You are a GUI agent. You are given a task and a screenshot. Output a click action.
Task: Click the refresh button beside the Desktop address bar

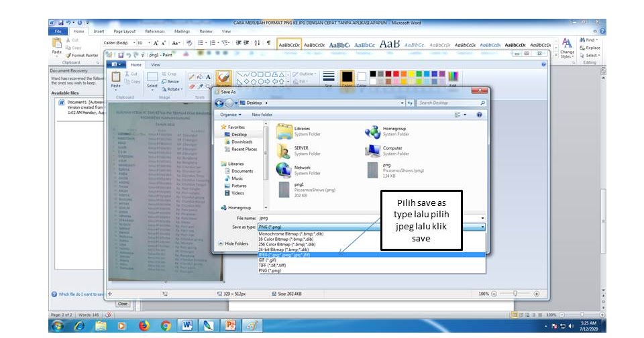pyautogui.click(x=409, y=103)
